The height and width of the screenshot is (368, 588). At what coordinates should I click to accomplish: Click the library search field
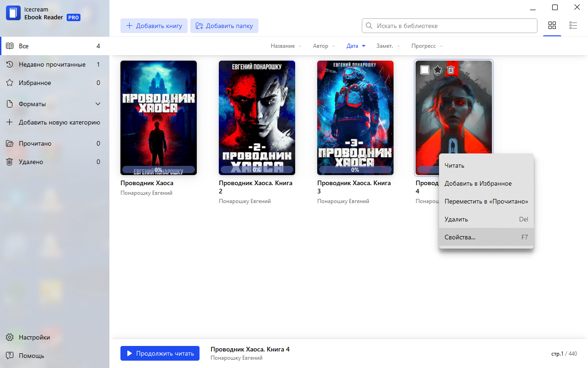click(x=450, y=26)
